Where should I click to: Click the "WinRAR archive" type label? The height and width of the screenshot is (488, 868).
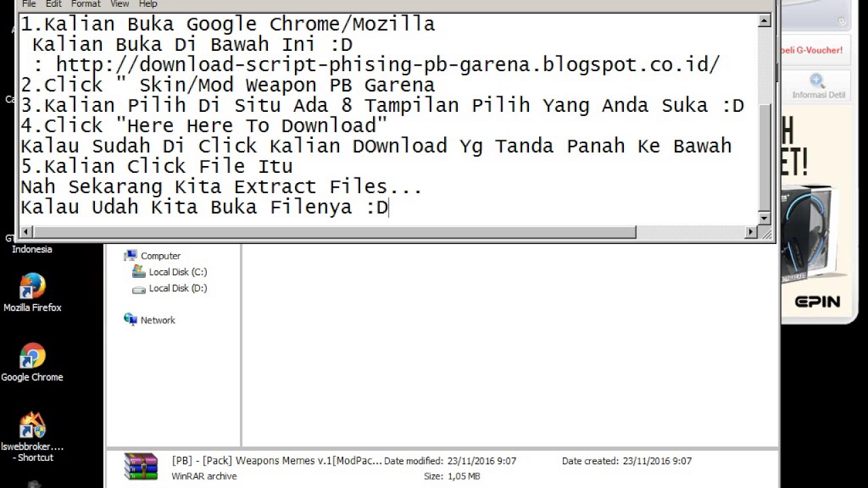204,476
